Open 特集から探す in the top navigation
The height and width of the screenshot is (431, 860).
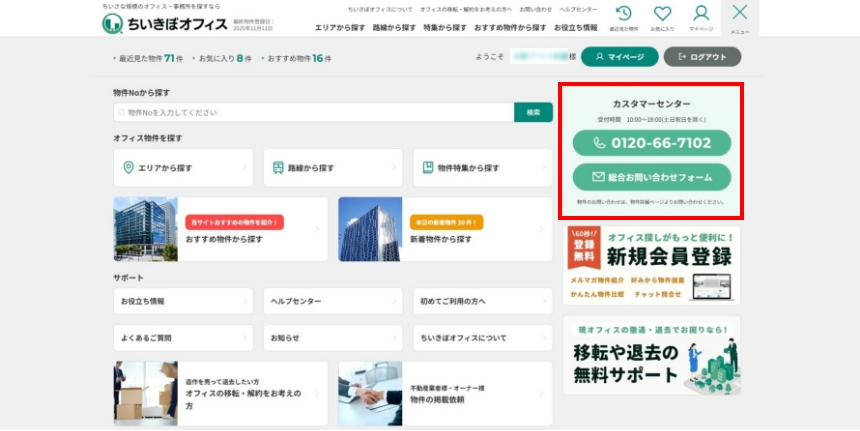pyautogui.click(x=444, y=28)
